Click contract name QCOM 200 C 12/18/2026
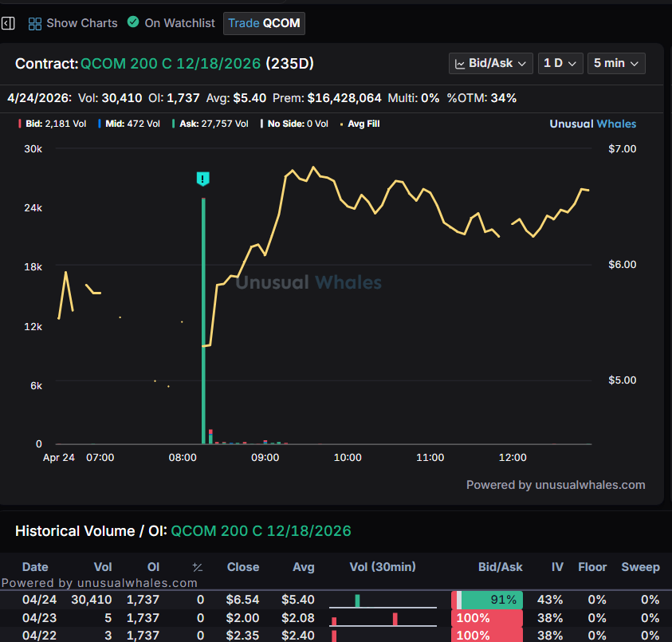 (171, 64)
